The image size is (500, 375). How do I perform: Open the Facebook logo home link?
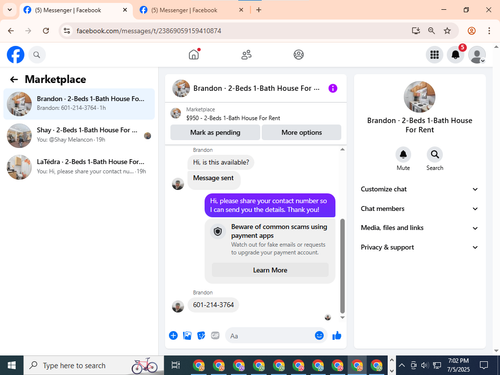(16, 55)
